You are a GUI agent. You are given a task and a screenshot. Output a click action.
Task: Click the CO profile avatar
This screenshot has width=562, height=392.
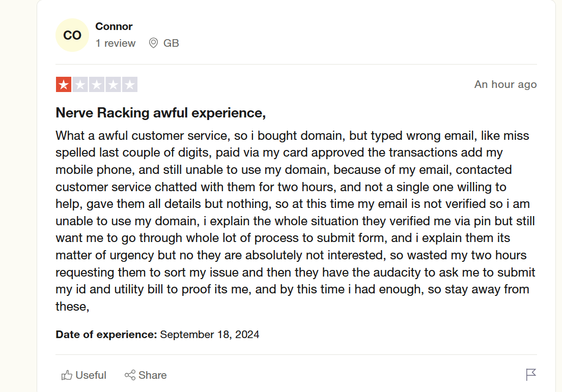coord(72,35)
